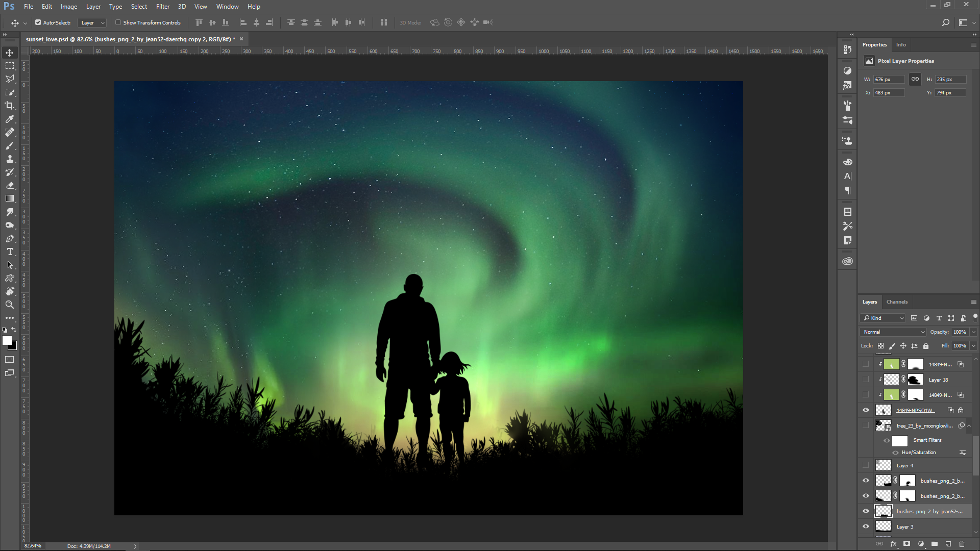This screenshot has width=980, height=551.
Task: Select the Path Selection tool
Action: [10, 265]
